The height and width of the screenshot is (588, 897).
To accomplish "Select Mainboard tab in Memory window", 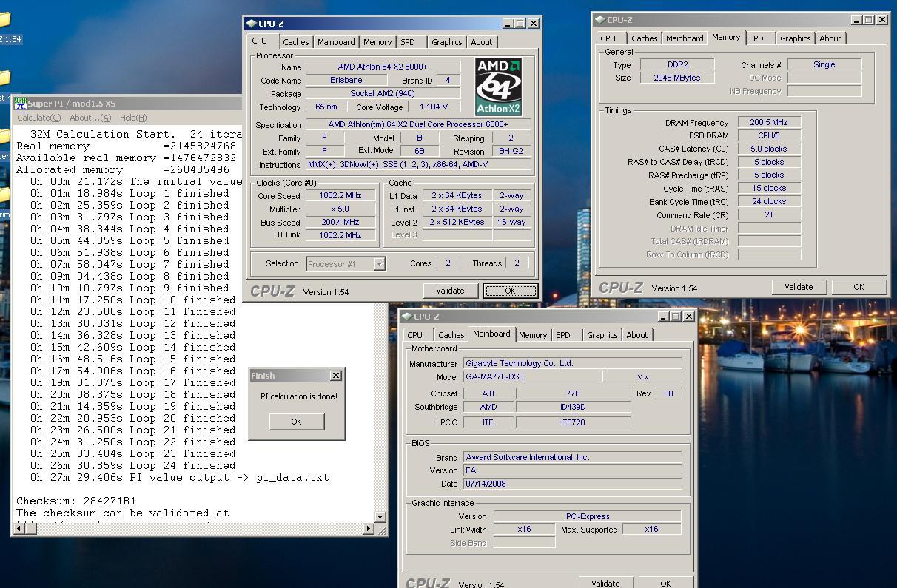I will coord(685,38).
